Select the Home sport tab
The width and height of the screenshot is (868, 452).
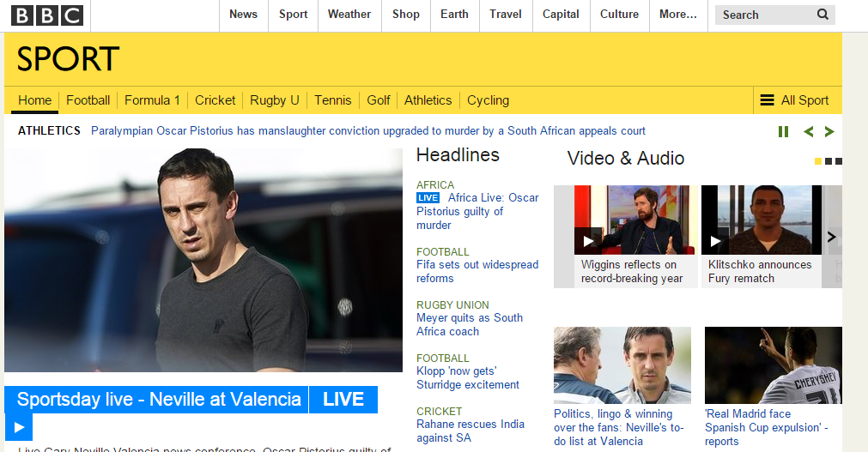(x=35, y=100)
